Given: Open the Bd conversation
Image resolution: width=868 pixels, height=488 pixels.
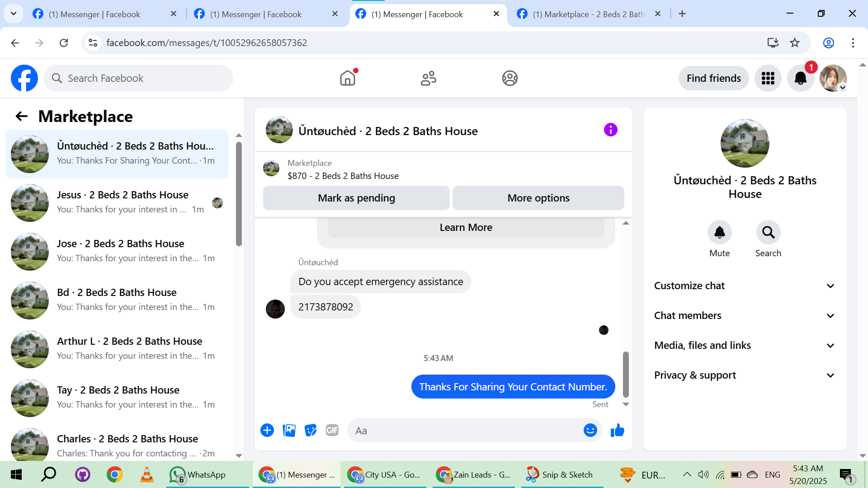Looking at the screenshot, I should tap(118, 300).
